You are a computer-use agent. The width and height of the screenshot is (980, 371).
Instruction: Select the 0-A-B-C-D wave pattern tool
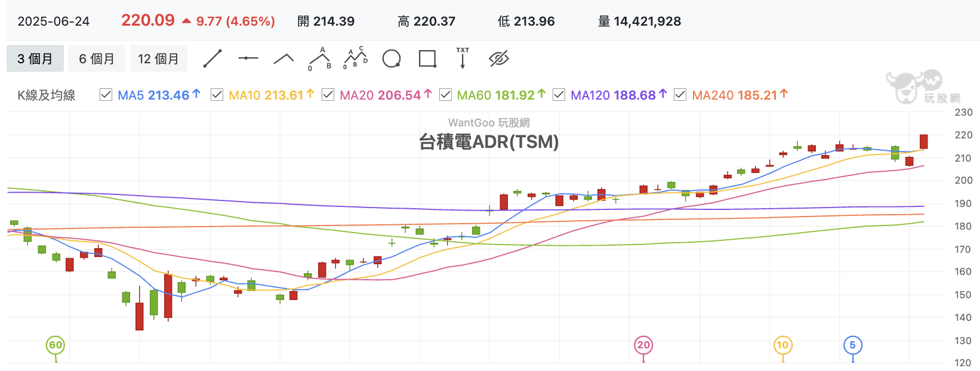[x=356, y=58]
